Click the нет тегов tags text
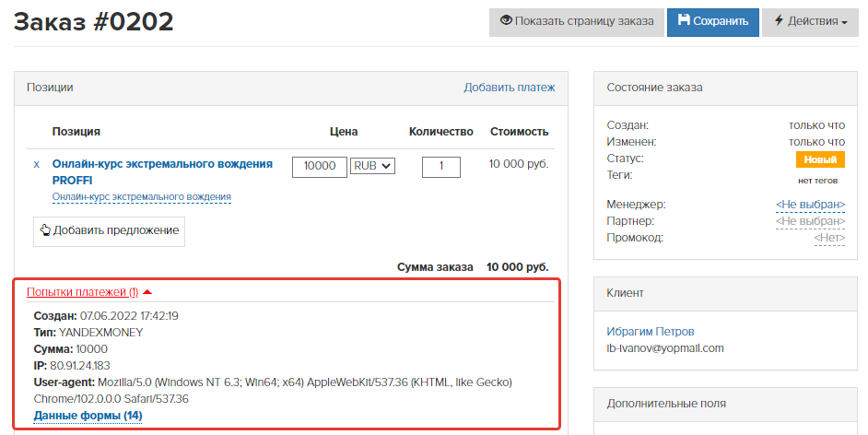 (817, 181)
